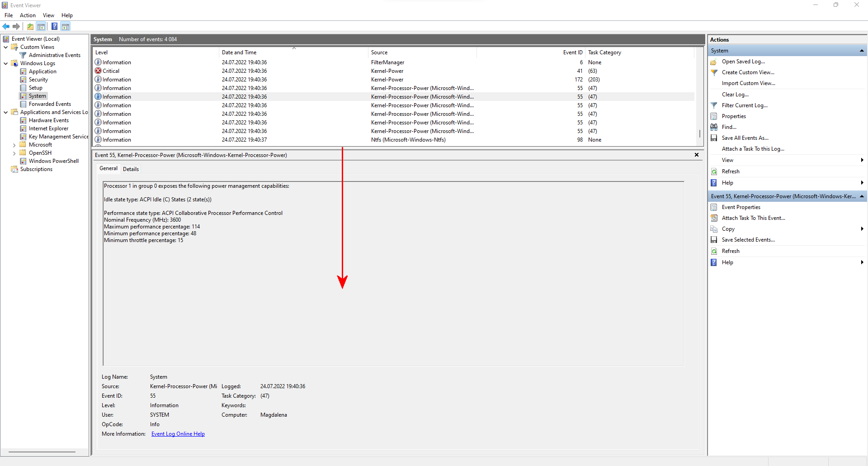
Task: Open the View menu in menu bar
Action: pos(48,15)
